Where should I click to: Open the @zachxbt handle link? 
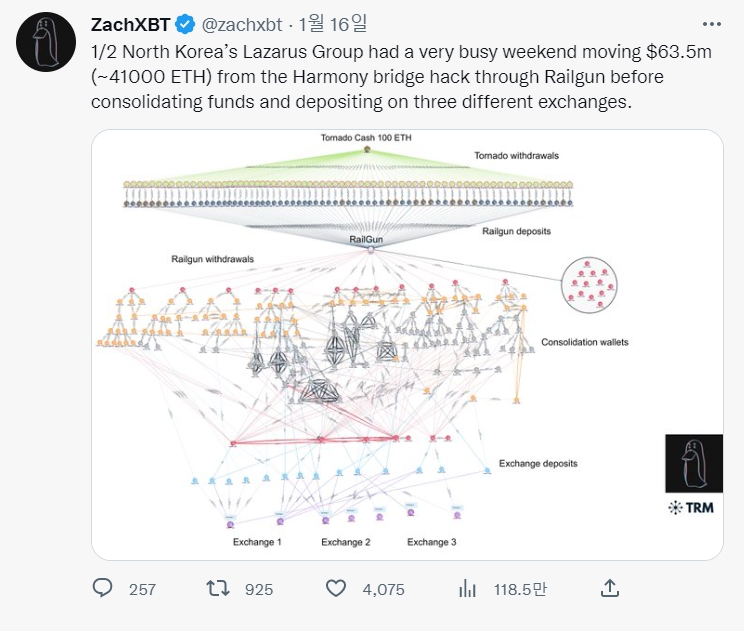pyautogui.click(x=242, y=25)
